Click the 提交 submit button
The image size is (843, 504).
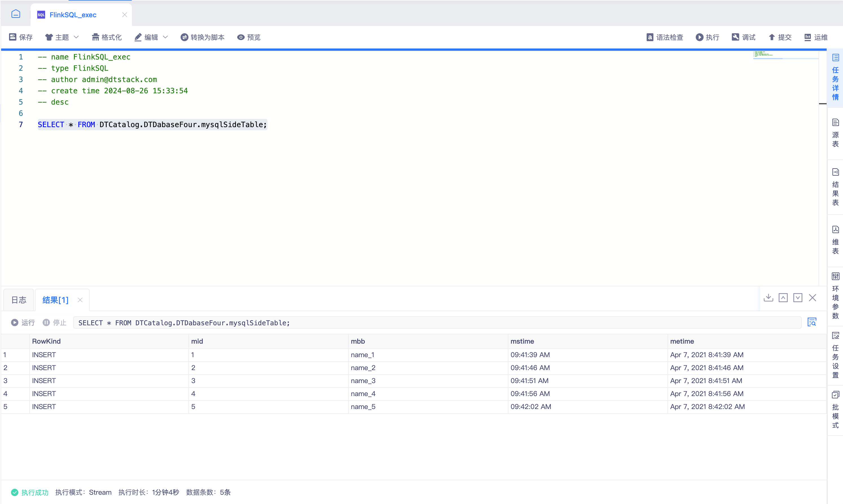click(780, 37)
